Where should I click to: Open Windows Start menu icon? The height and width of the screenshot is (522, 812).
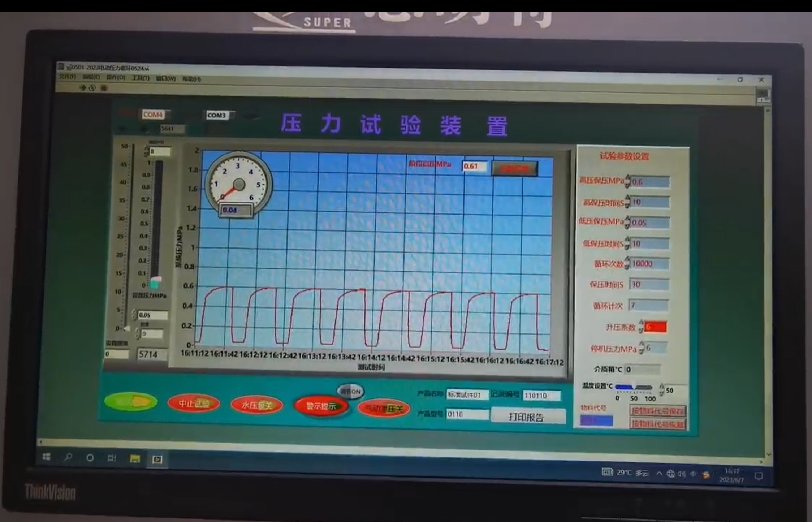pyautogui.click(x=47, y=457)
